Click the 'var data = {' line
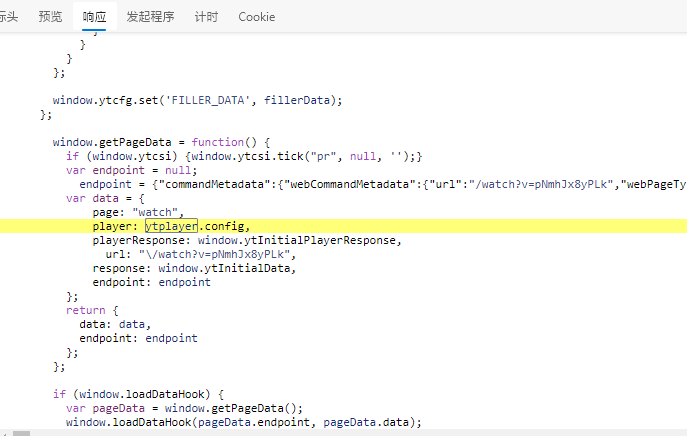This screenshot has height=436, width=687. (x=105, y=199)
